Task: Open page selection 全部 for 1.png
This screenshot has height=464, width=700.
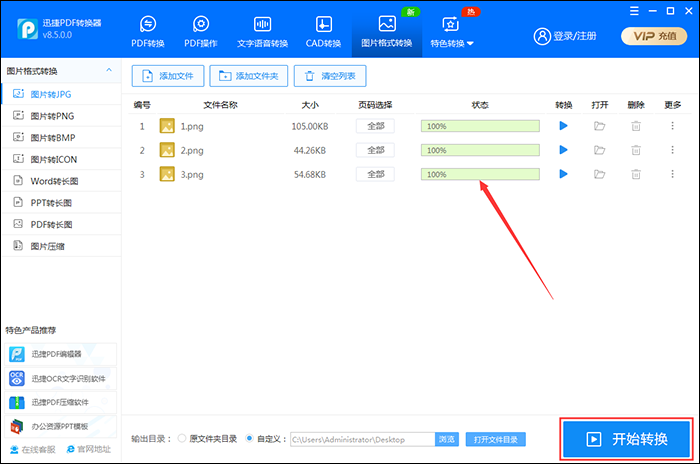Action: pyautogui.click(x=375, y=126)
